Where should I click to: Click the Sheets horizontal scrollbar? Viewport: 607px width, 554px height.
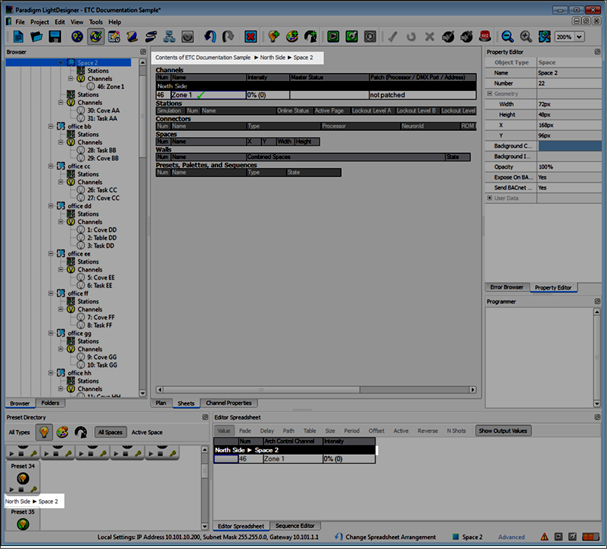tap(316, 389)
